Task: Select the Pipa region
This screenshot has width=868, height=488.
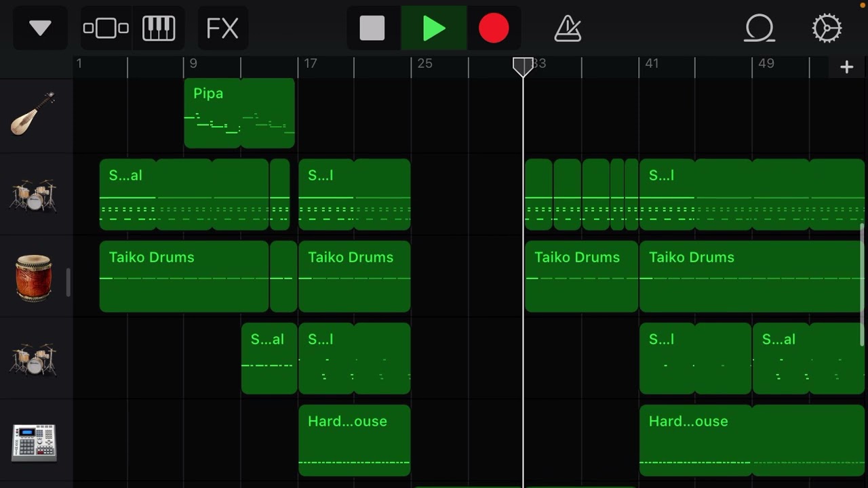Action: tap(239, 113)
